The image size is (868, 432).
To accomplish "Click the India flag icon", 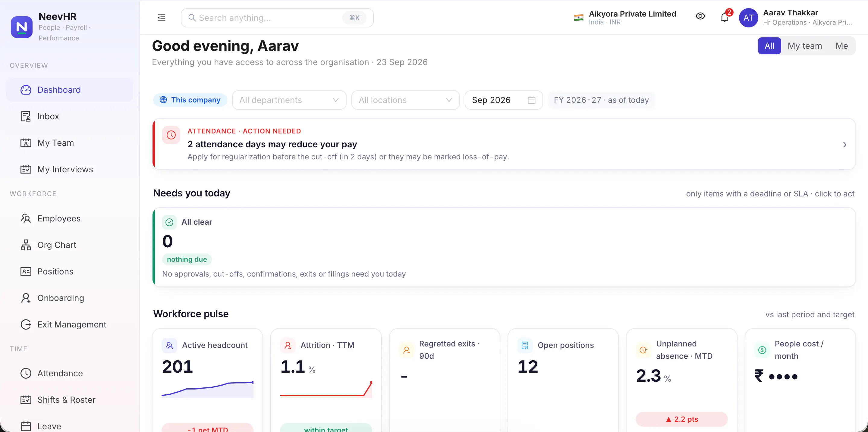I will point(579,18).
